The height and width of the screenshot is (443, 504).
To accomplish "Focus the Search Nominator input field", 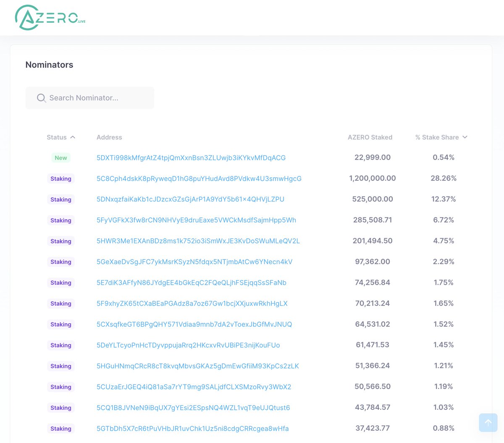I will [x=90, y=98].
